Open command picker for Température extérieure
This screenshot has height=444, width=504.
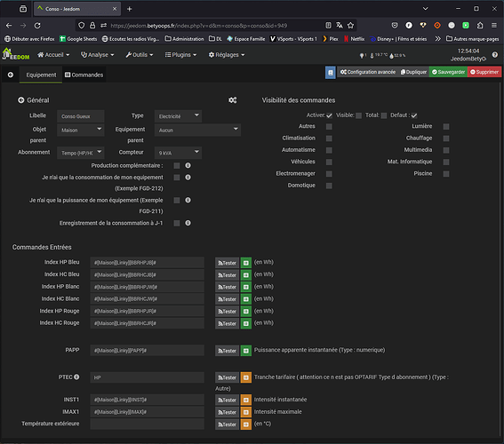tap(246, 424)
